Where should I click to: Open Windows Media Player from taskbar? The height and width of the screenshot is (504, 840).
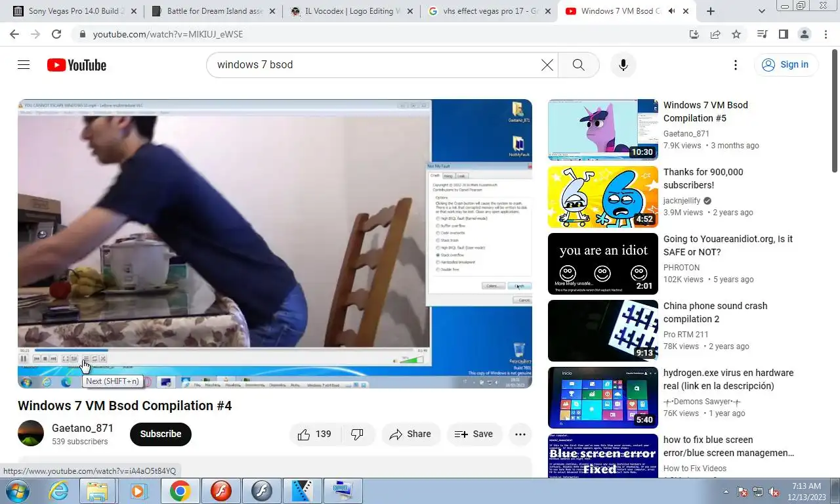138,491
